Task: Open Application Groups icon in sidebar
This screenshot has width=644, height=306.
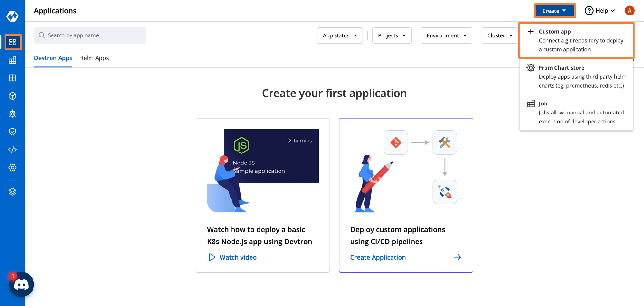Action: tap(13, 78)
